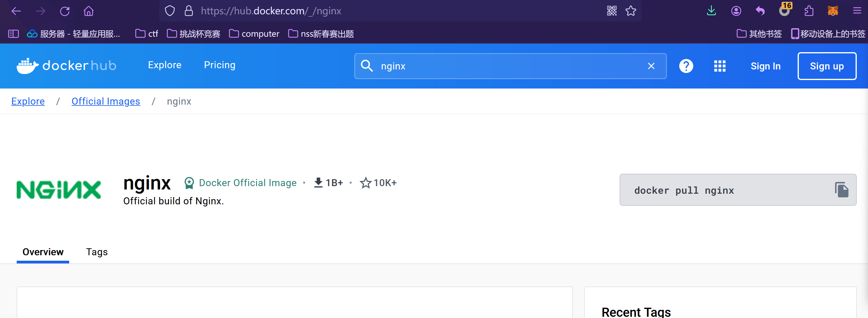Follow the Explore breadcrumb link
Screen dimensions: 868x318
(28, 101)
